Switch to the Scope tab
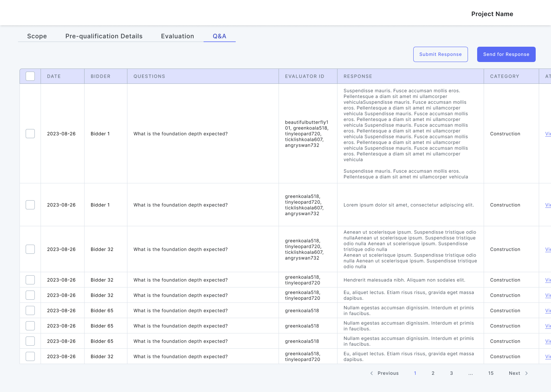 [37, 36]
